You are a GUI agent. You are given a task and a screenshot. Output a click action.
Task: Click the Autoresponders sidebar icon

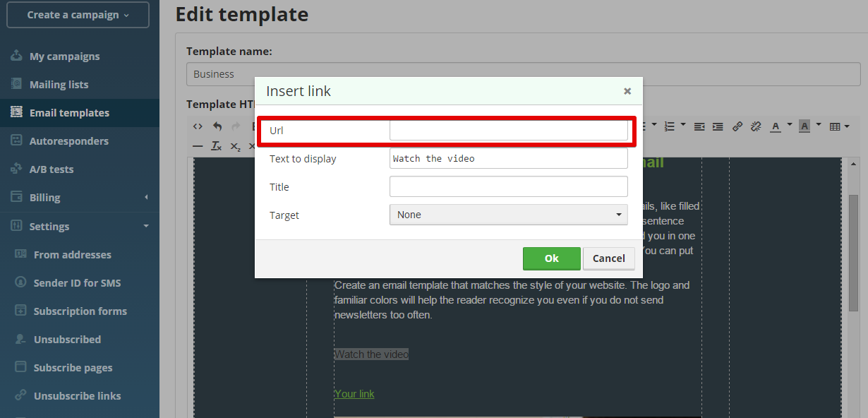17,141
